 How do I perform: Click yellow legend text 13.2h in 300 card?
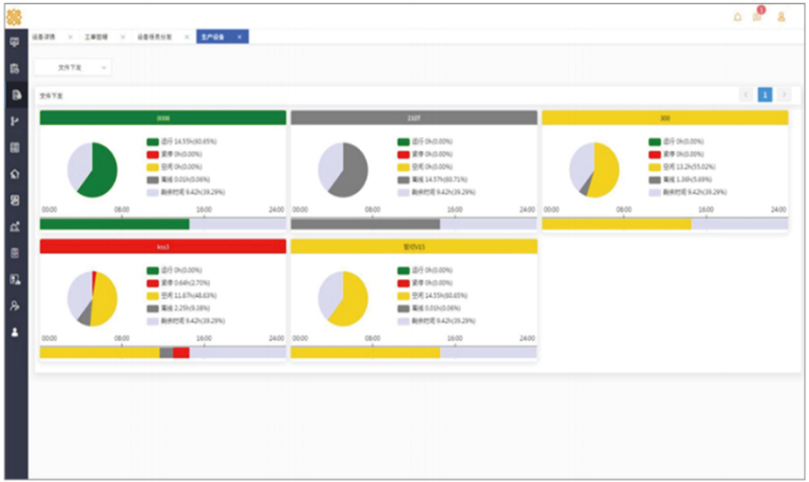tap(689, 167)
